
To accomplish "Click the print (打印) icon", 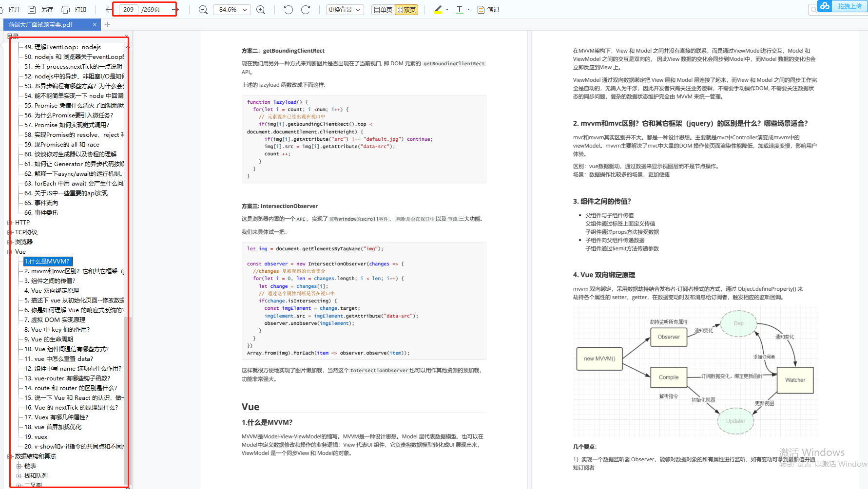I will [65, 10].
